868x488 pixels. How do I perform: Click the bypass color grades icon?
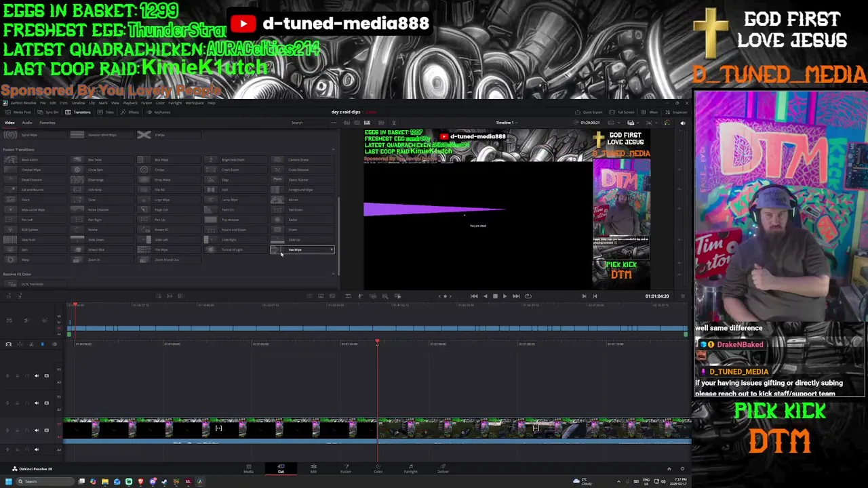(667, 123)
